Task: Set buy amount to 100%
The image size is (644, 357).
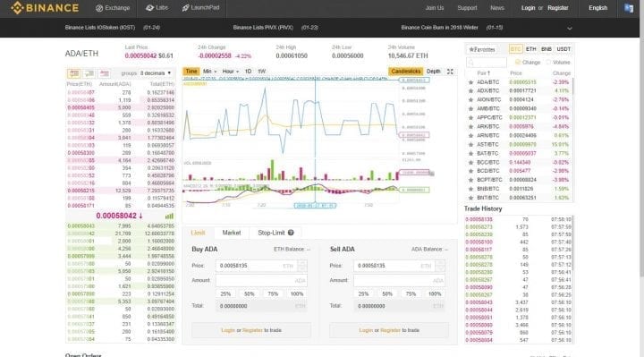Action: (x=297, y=294)
